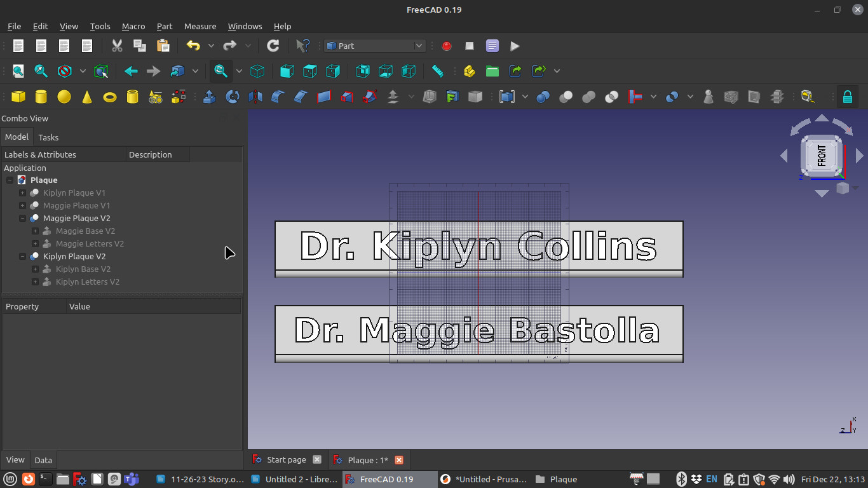Click the Mirror shape icon
The width and height of the screenshot is (868, 488).
pos(255,97)
